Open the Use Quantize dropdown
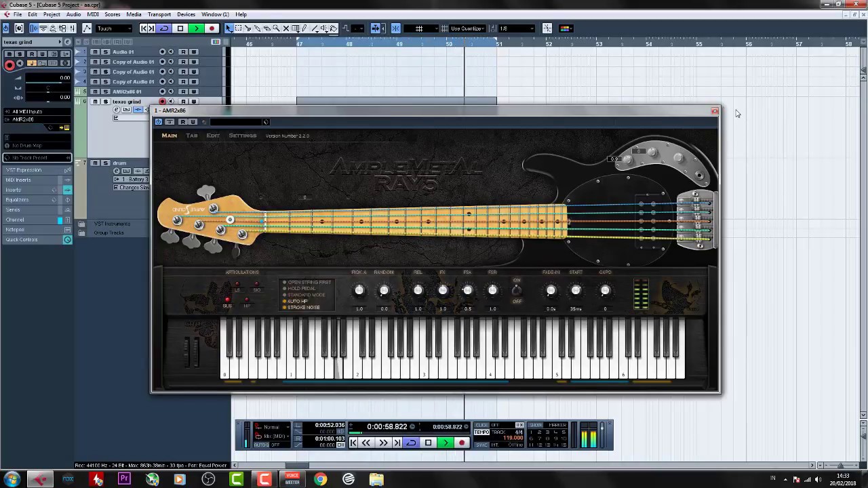868x488 pixels. tap(468, 28)
